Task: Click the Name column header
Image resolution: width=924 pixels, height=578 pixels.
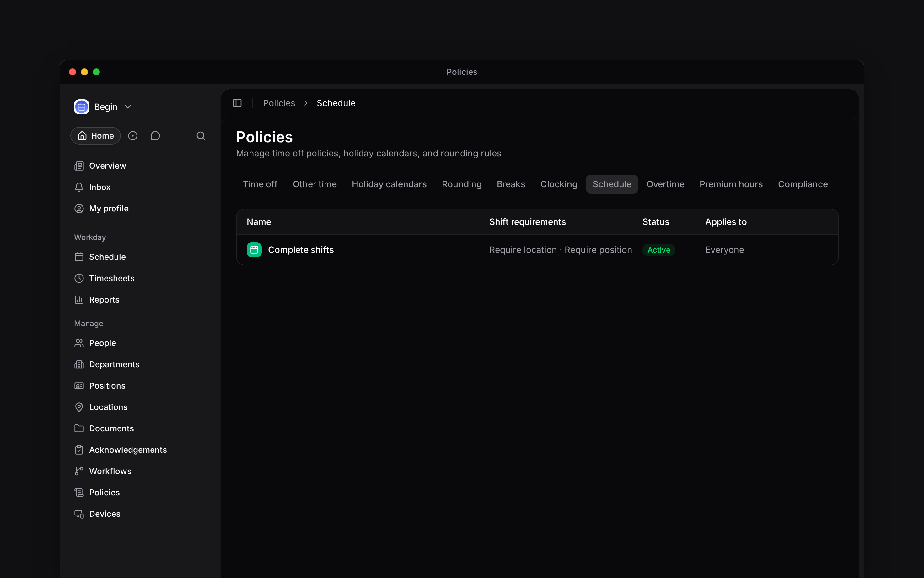Action: [259, 222]
